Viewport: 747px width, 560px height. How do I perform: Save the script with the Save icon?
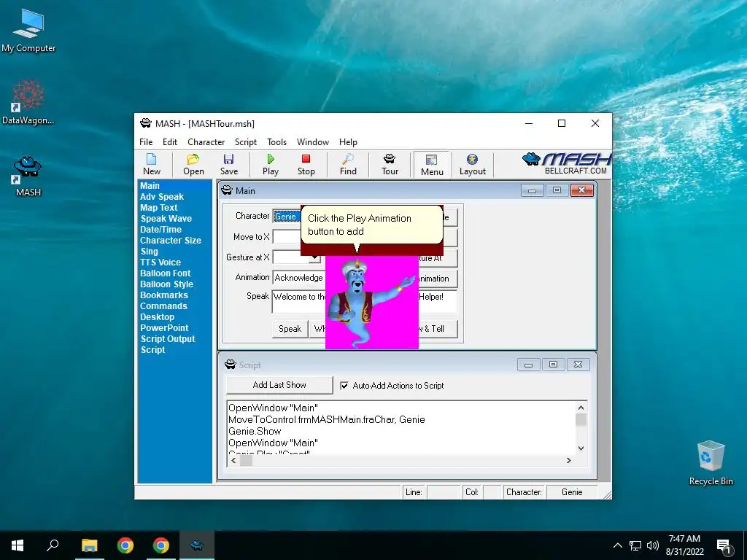click(x=228, y=164)
